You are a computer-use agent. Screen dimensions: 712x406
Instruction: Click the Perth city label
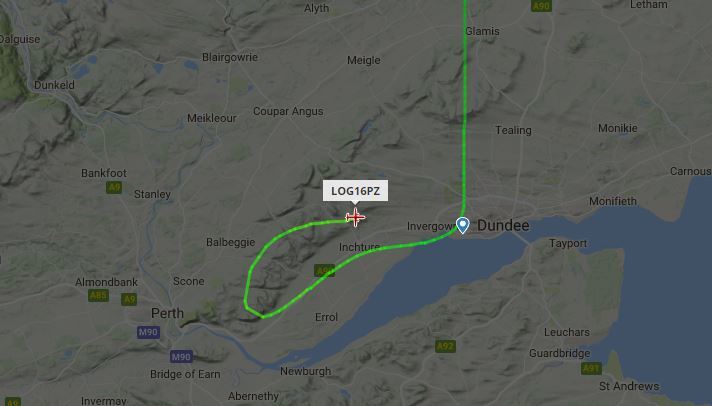168,313
